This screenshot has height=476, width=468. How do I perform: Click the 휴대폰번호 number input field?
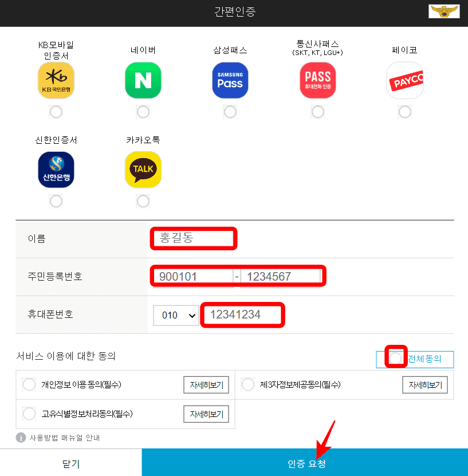point(242,315)
